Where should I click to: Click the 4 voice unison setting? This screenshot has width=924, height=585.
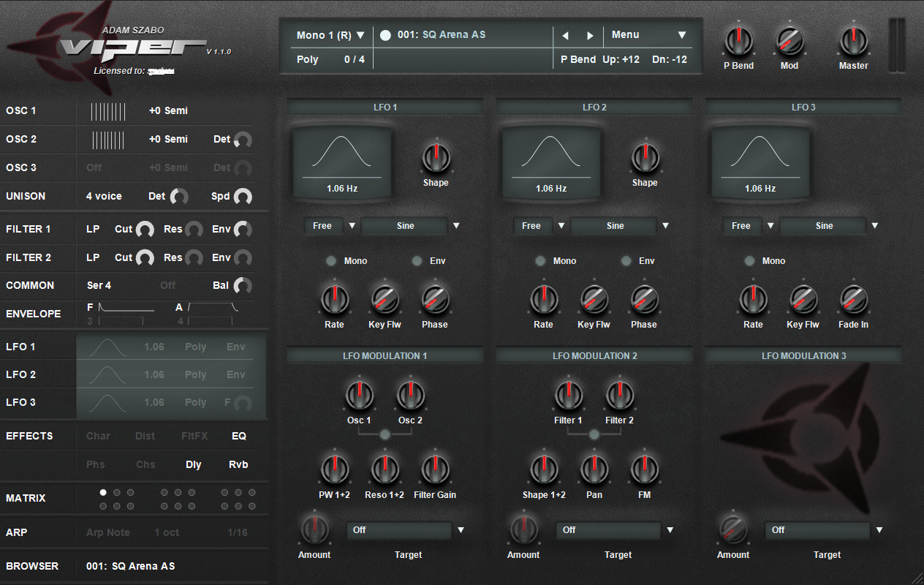click(104, 197)
